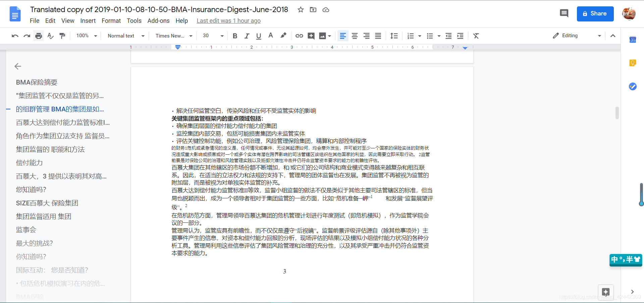Expand bulleted list style dropdown
Viewport: 644px width, 303px height.
coord(439,36)
